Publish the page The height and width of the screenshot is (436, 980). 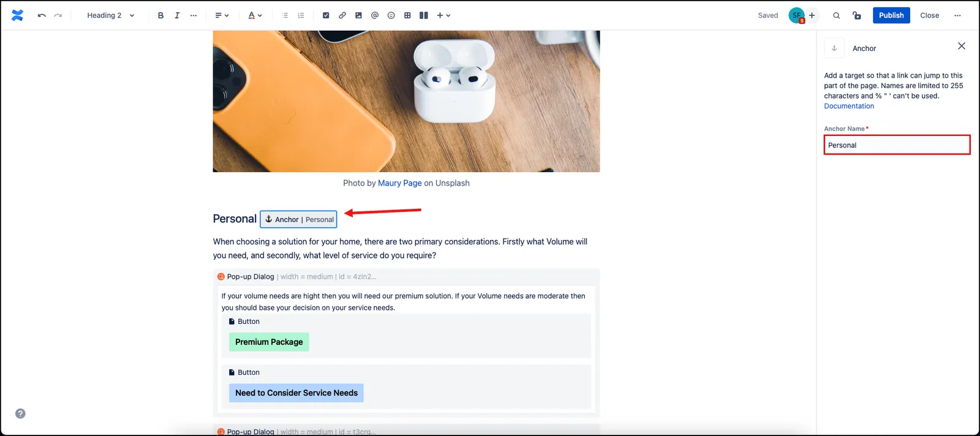click(x=891, y=15)
